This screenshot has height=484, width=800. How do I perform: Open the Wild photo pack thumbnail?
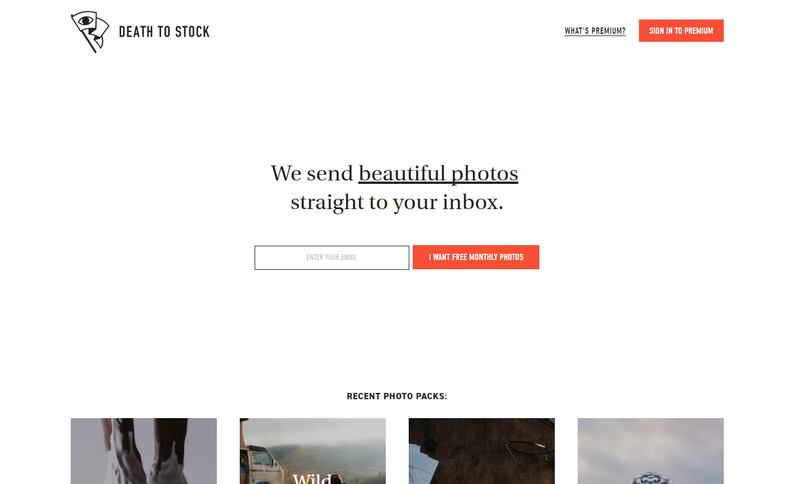click(313, 451)
